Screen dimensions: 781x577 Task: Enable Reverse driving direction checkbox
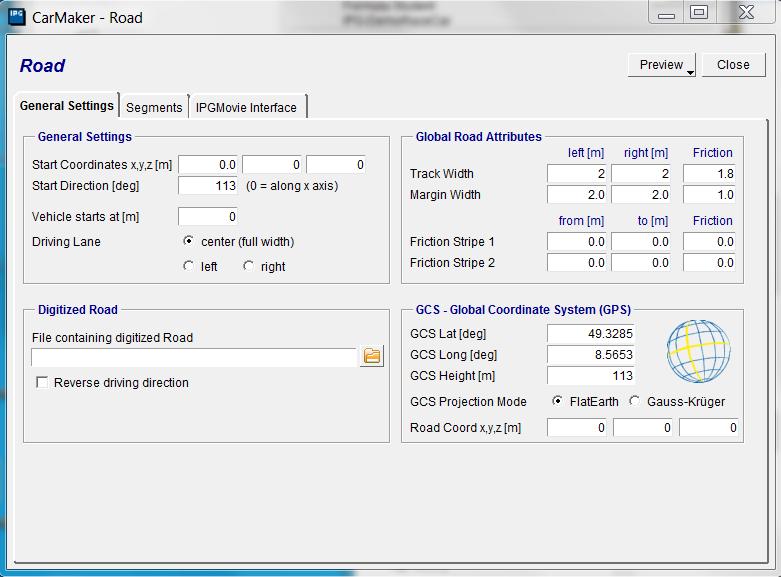(42, 382)
